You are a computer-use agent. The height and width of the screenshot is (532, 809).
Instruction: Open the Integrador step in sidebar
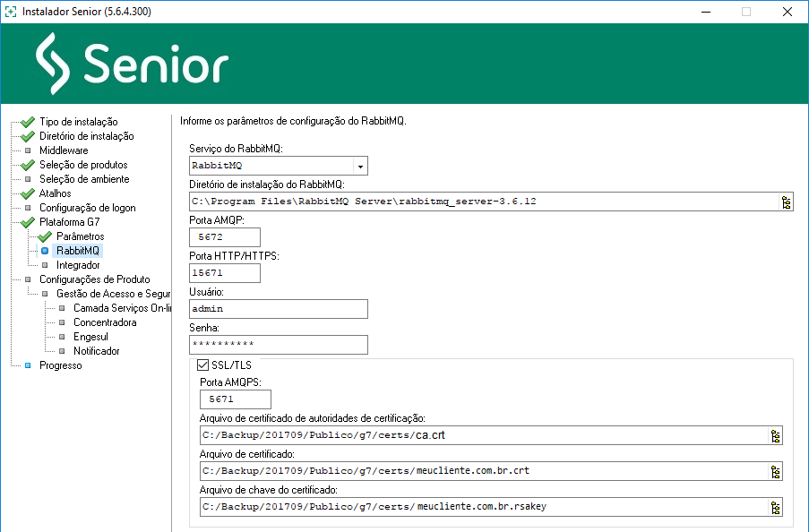[78, 265]
